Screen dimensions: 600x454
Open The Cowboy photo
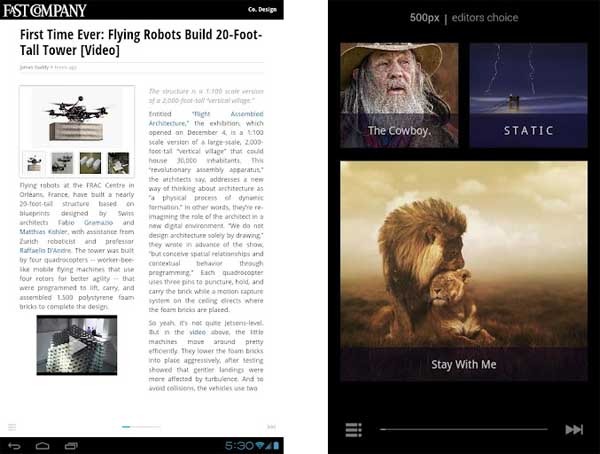click(398, 95)
